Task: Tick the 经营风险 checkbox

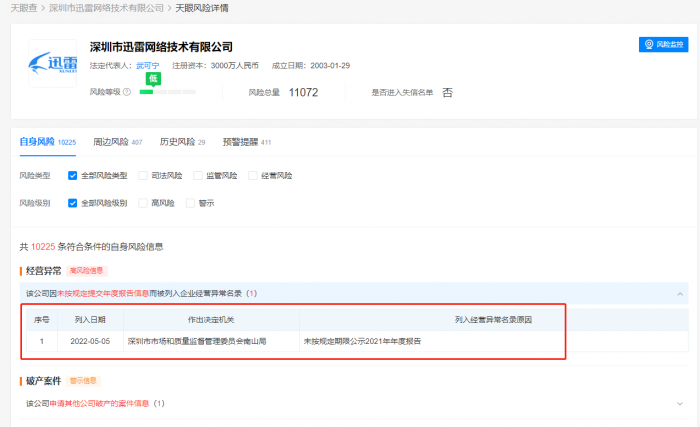Action: [x=253, y=175]
